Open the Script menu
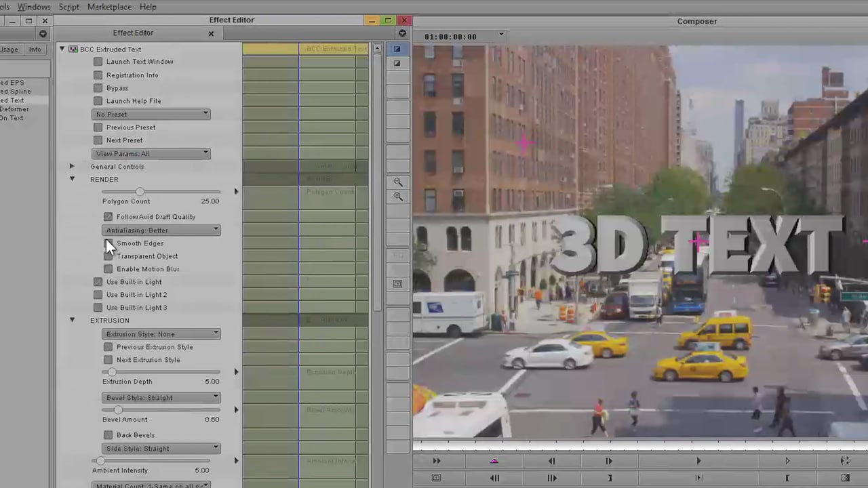Screen dimensions: 868x488 69,7
